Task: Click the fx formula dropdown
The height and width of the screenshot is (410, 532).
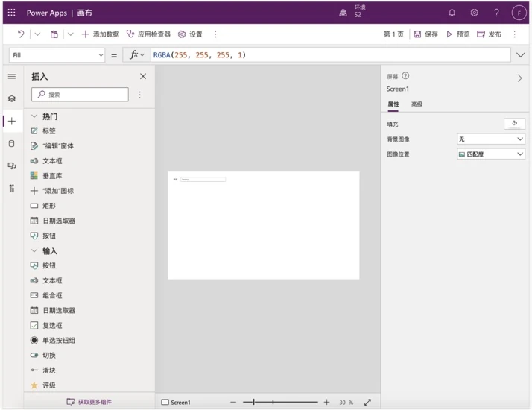Action: (137, 54)
